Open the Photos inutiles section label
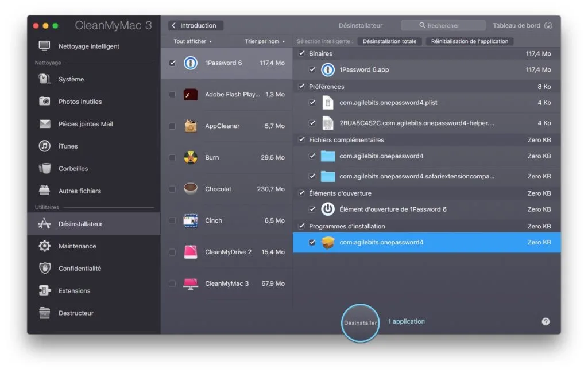Screen dimensions: 588x373 click(80, 102)
